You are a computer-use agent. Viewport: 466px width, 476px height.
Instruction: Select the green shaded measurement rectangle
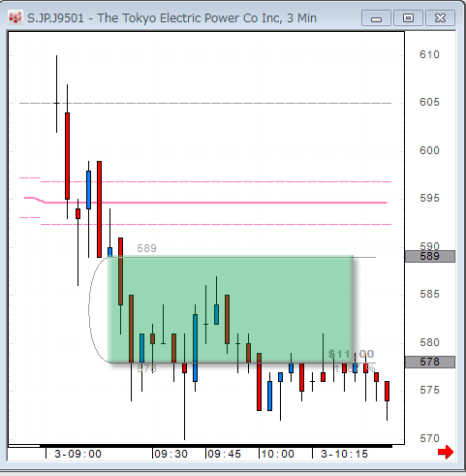(x=231, y=309)
